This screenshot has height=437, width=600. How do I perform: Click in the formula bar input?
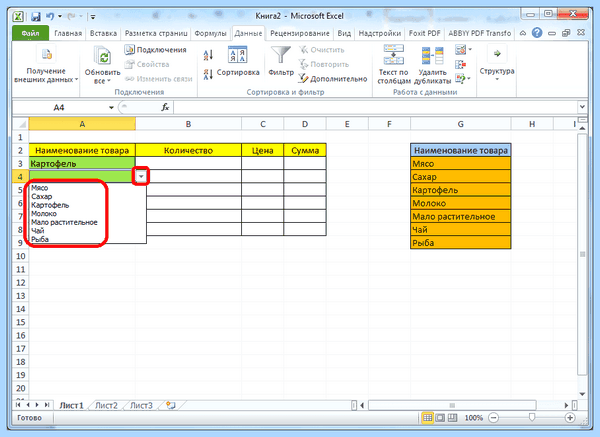[x=375, y=107]
